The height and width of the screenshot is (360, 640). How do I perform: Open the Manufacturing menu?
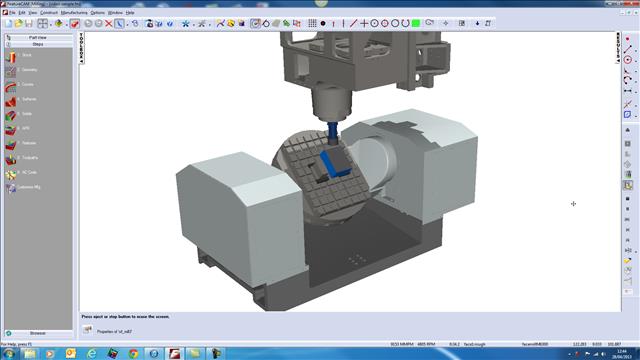click(x=74, y=13)
